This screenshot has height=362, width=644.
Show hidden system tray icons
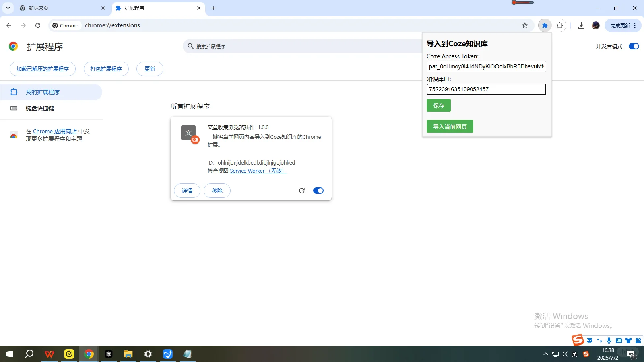(x=546, y=354)
